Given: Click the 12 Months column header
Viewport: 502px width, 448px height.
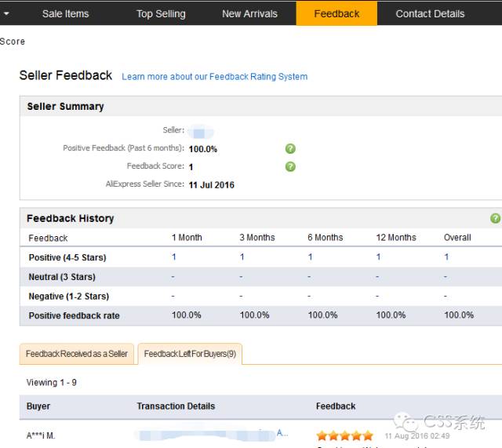Looking at the screenshot, I should (x=396, y=238).
